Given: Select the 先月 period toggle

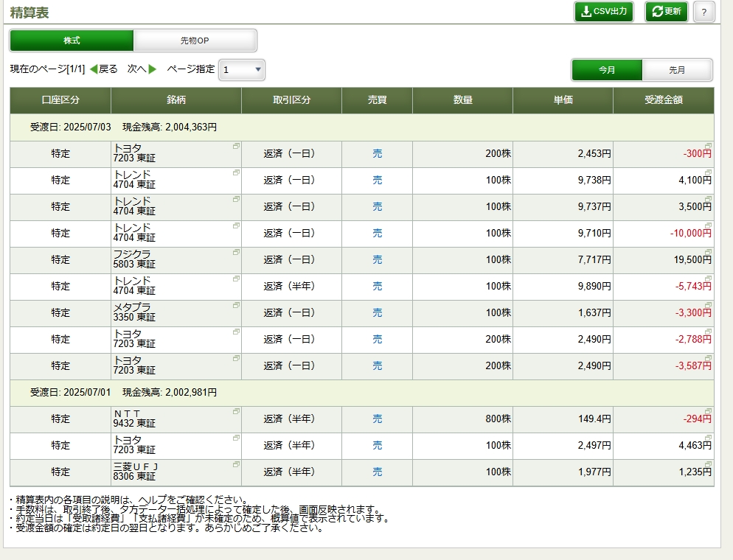Looking at the screenshot, I should (677, 70).
